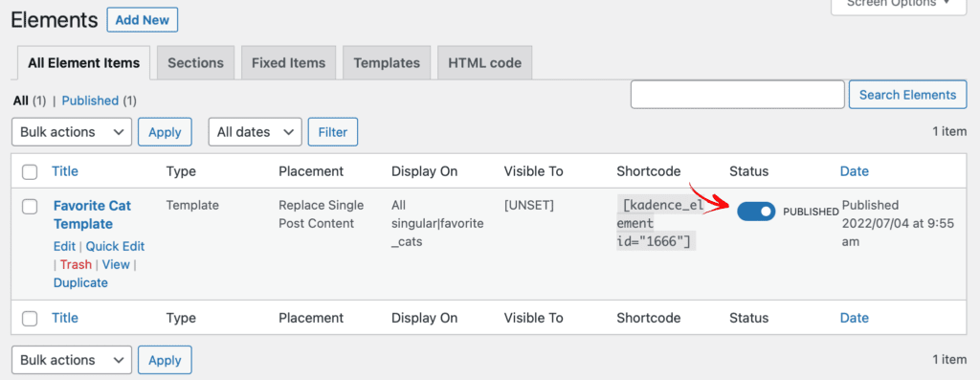Image resolution: width=980 pixels, height=380 pixels.
Task: Click the Search Elements button
Action: pos(907,95)
